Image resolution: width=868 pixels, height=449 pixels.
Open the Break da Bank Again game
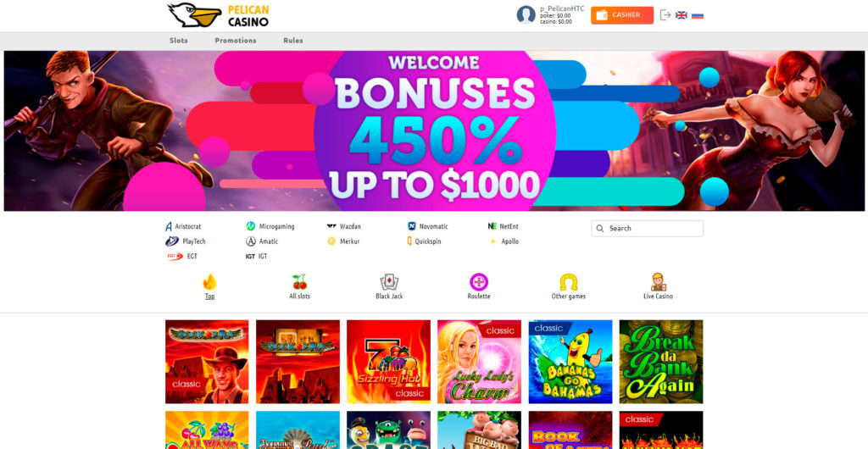(x=661, y=362)
